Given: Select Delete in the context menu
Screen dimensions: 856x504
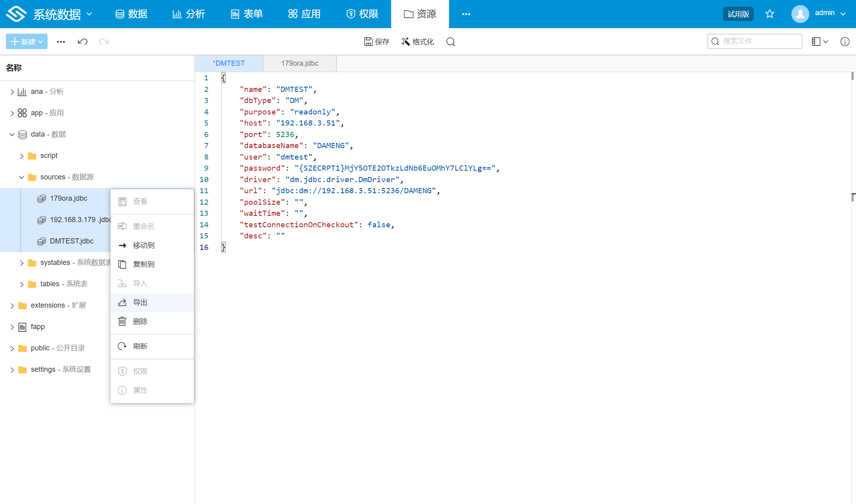Looking at the screenshot, I should [x=140, y=321].
